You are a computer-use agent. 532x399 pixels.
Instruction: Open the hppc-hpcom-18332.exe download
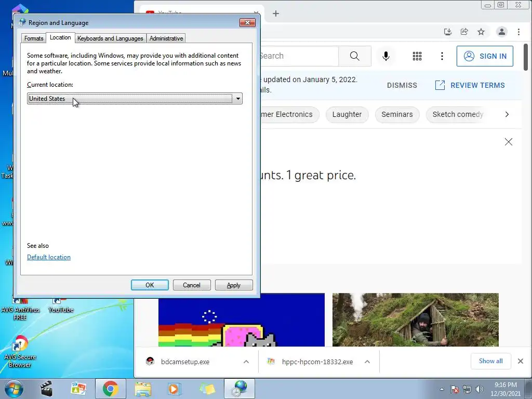click(x=317, y=362)
